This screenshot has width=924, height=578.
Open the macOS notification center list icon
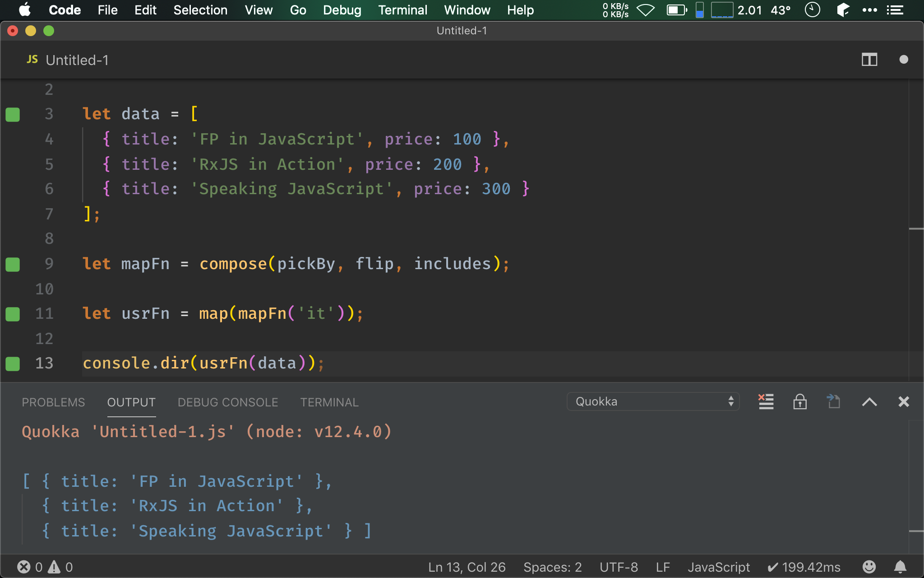(x=895, y=10)
